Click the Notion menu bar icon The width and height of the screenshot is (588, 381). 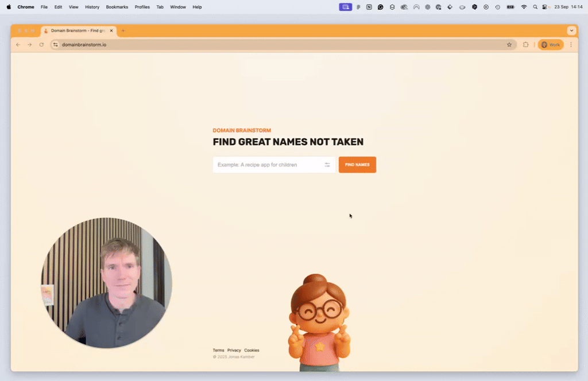click(x=369, y=7)
